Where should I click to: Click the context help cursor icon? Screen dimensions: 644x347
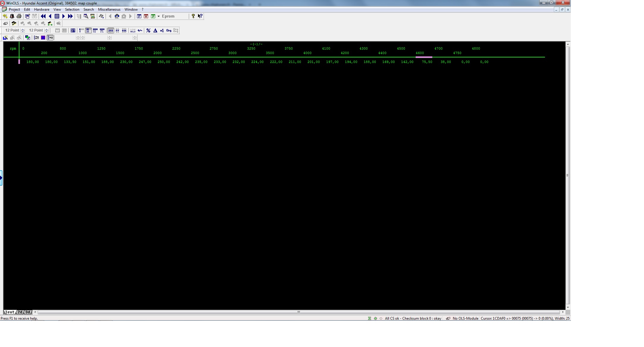pyautogui.click(x=200, y=16)
